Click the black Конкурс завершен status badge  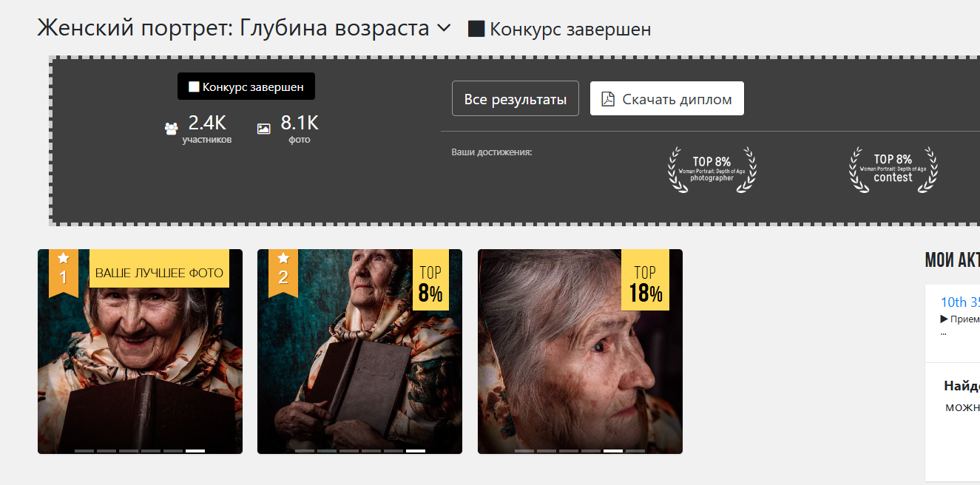click(246, 87)
